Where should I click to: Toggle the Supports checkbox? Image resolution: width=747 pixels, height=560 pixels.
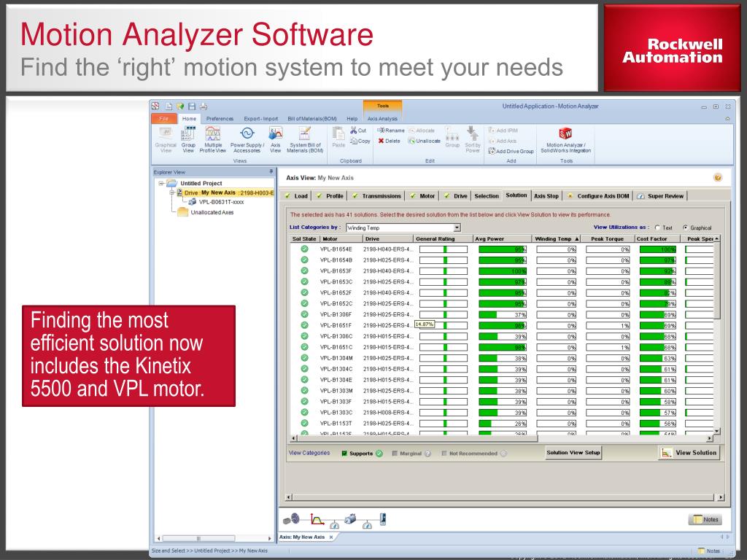[344, 454]
